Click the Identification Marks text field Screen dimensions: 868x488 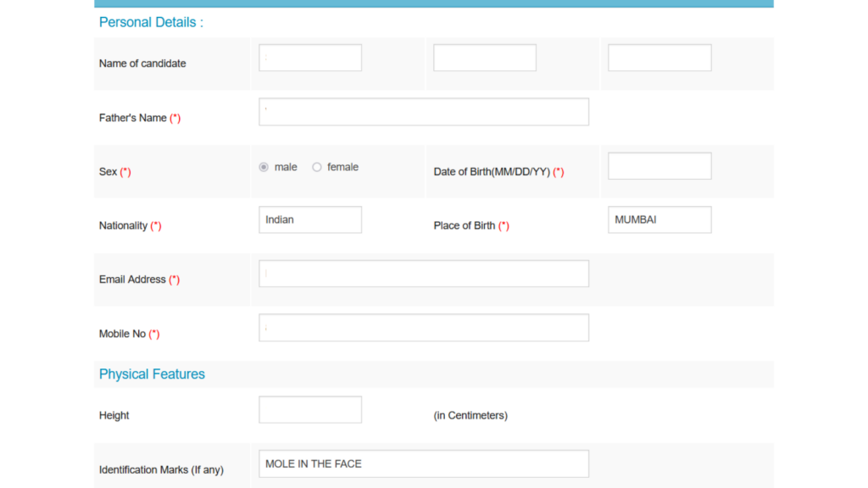(x=424, y=464)
